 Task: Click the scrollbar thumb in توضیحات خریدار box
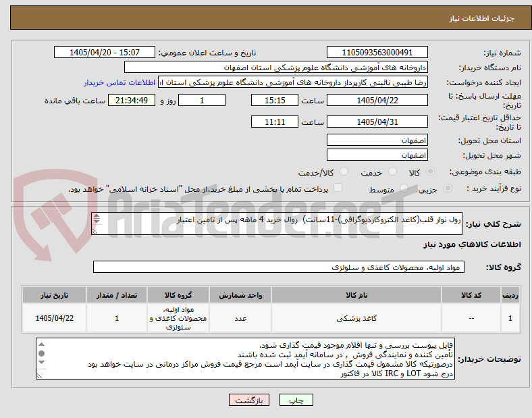tap(41, 354)
